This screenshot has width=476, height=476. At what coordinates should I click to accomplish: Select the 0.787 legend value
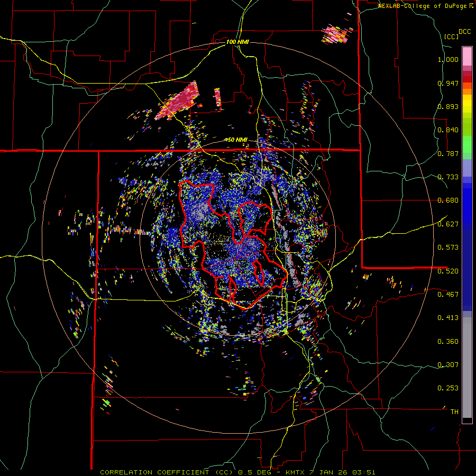(x=448, y=153)
